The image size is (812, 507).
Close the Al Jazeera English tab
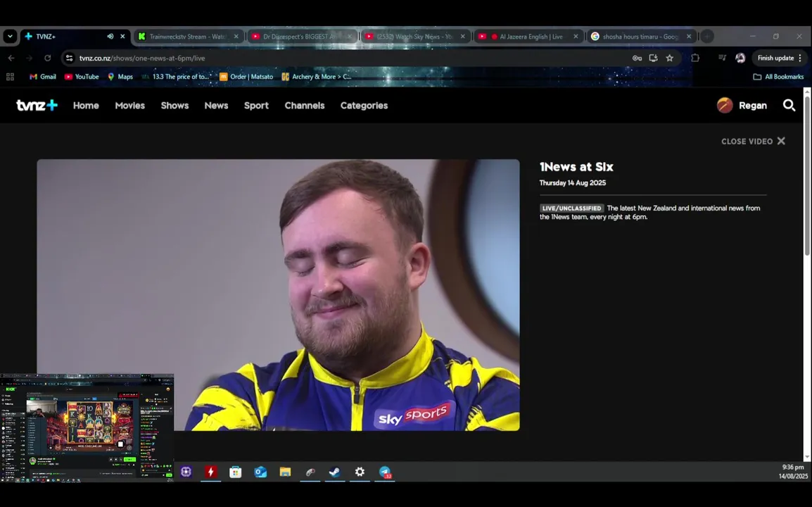pyautogui.click(x=576, y=37)
